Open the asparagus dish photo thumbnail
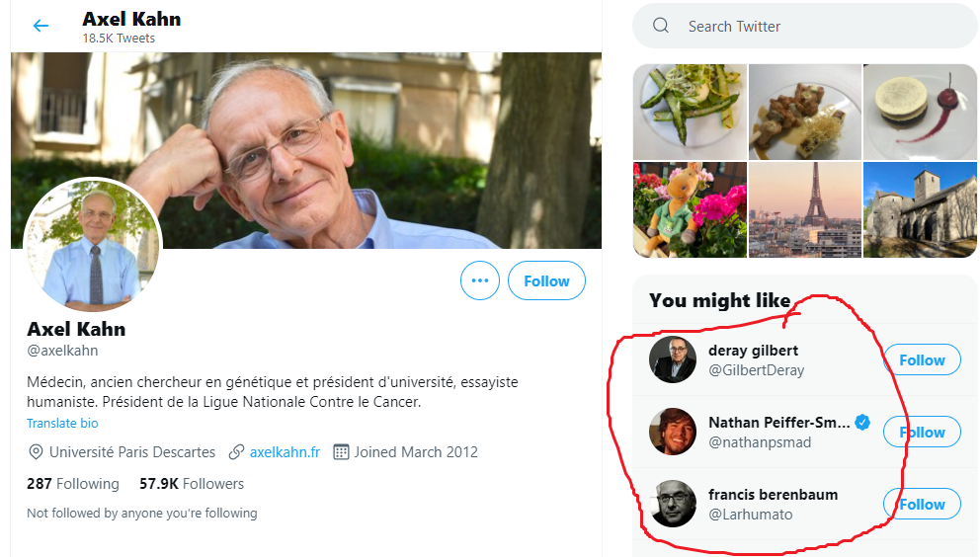980x557 pixels. click(690, 112)
